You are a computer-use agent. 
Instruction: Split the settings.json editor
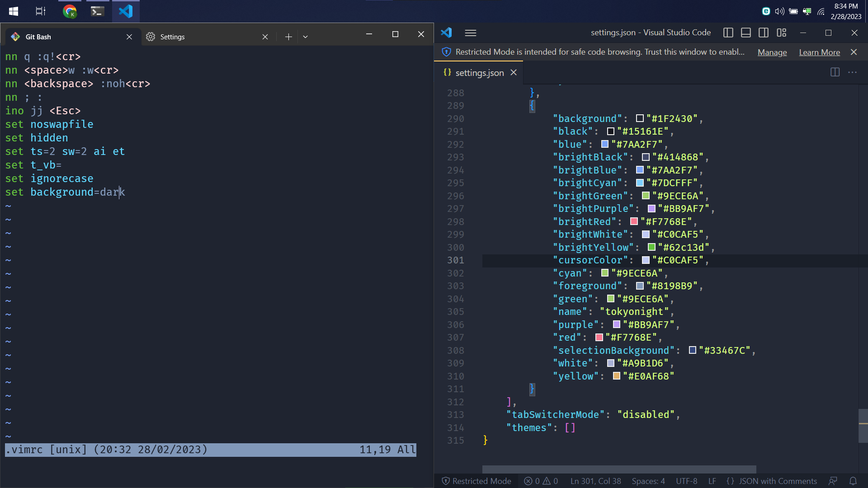[x=834, y=72]
